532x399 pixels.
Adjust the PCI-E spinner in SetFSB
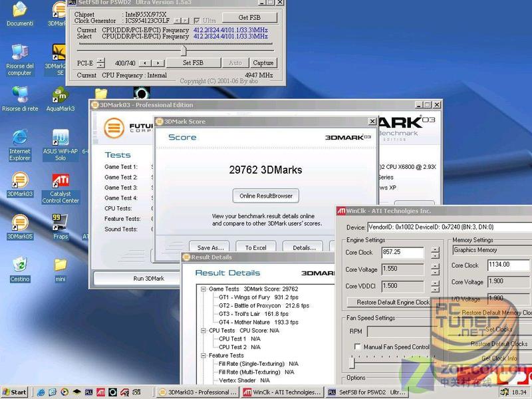tap(101, 63)
